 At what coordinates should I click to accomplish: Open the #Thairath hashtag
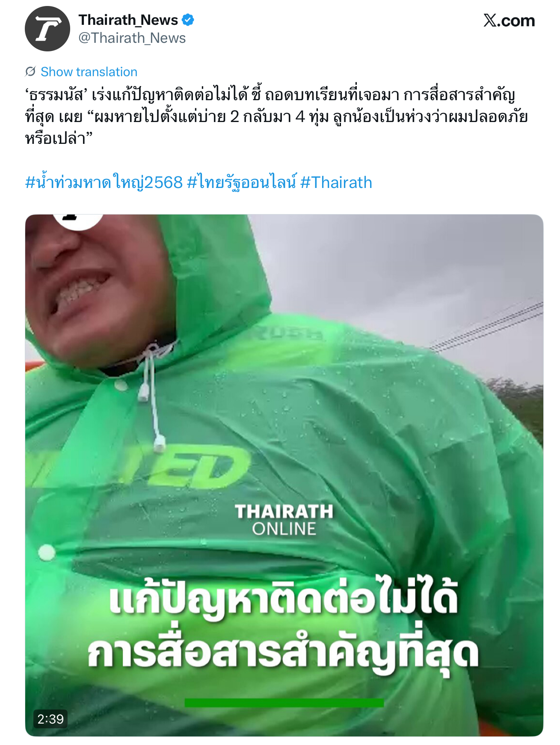tap(336, 182)
